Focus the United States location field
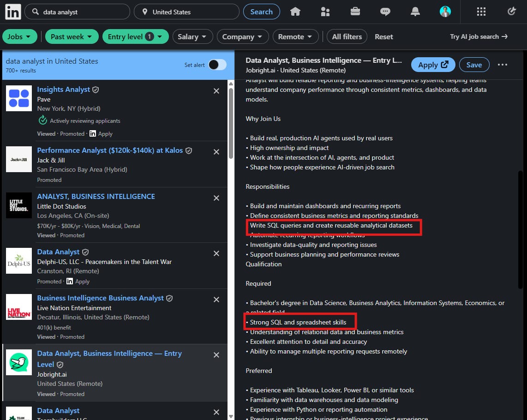The width and height of the screenshot is (527, 420). click(x=186, y=12)
